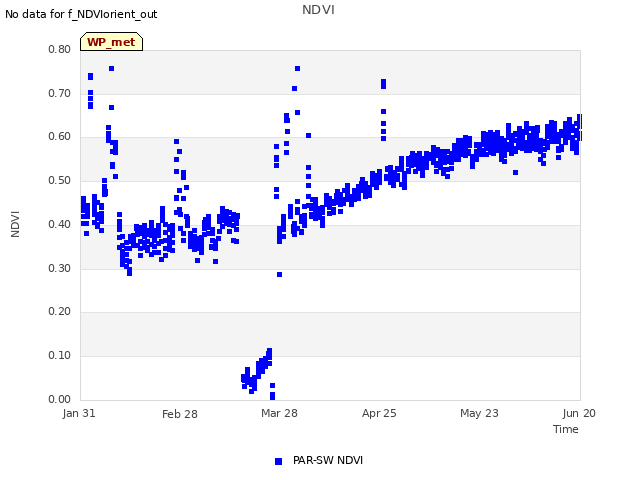Click the WP_met label tag
This screenshot has width=640, height=480.
111,42
